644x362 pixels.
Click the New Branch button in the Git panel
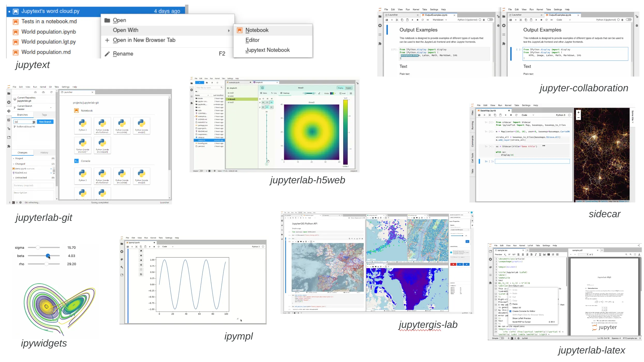45,122
